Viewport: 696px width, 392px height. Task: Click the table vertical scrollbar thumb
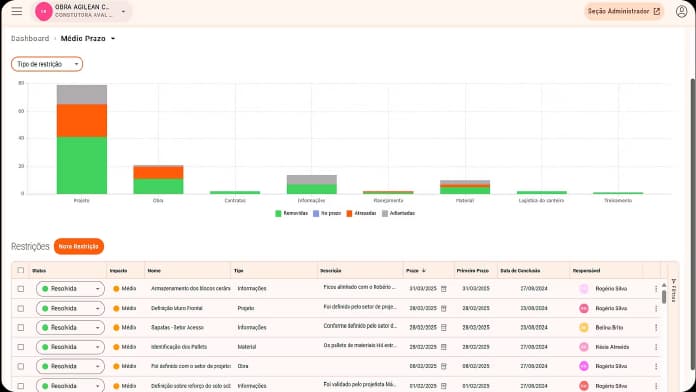[x=664, y=297]
